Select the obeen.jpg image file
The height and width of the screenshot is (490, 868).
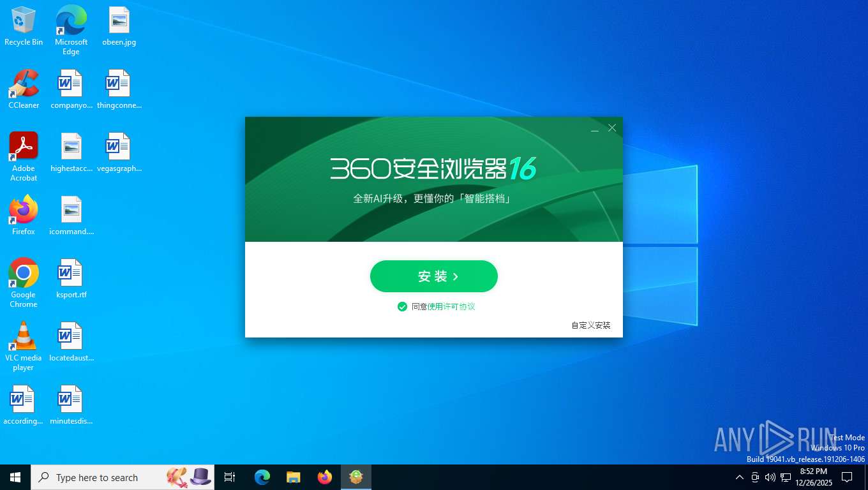pyautogui.click(x=119, y=26)
